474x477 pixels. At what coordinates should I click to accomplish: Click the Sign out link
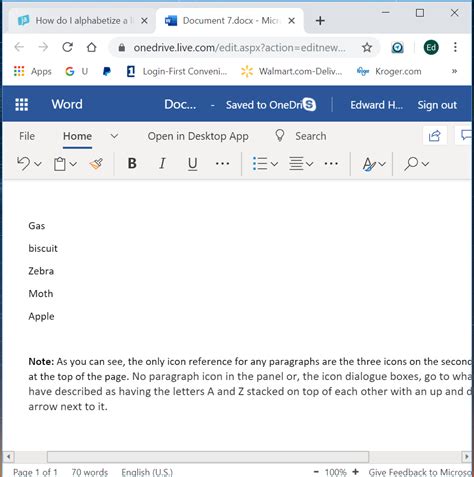[437, 105]
